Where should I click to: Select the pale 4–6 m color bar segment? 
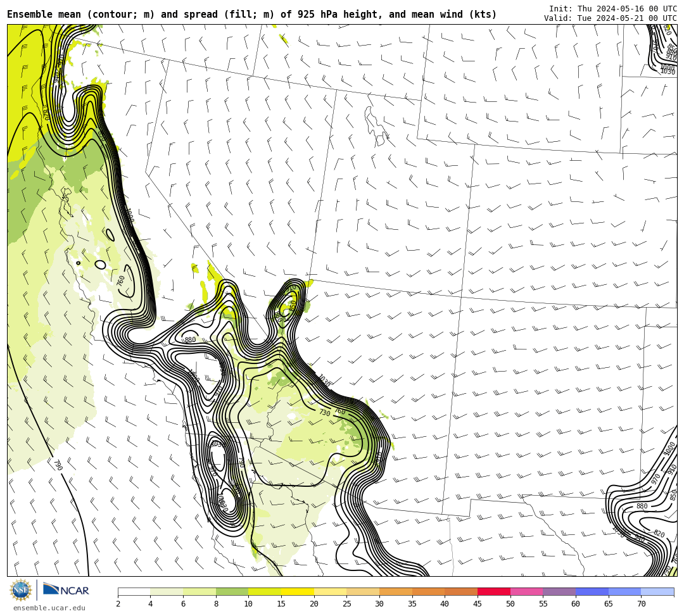[167, 591]
